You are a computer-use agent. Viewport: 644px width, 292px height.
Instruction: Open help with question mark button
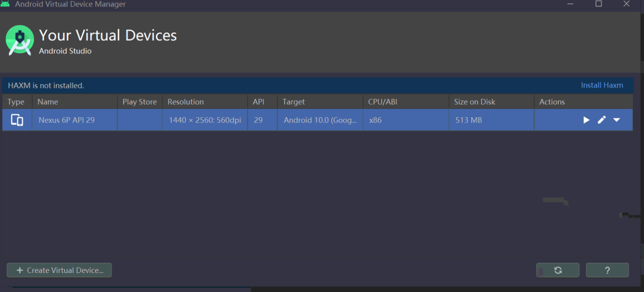coord(607,270)
